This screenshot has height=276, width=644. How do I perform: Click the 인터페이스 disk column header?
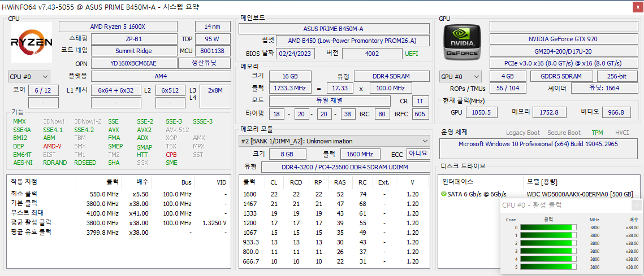tap(457, 182)
